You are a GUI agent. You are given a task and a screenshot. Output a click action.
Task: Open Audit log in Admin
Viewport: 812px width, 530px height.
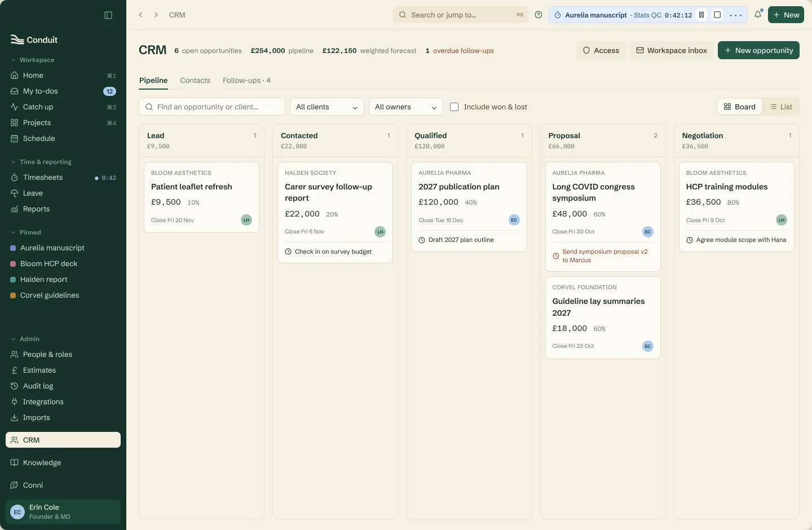click(63, 386)
